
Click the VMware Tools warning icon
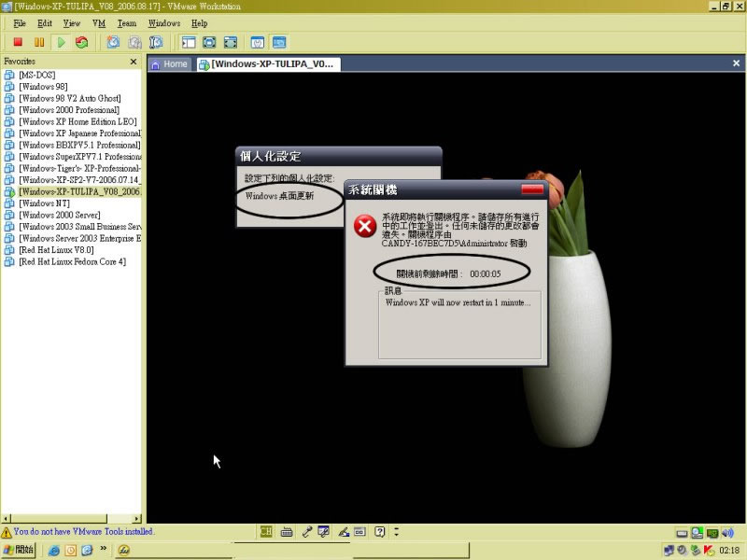[7, 532]
